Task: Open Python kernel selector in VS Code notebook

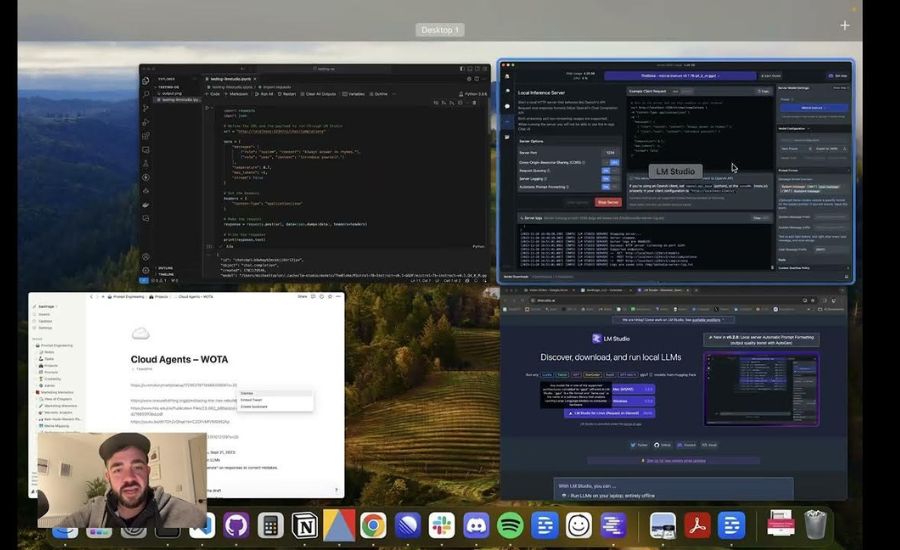Action: coord(473,94)
